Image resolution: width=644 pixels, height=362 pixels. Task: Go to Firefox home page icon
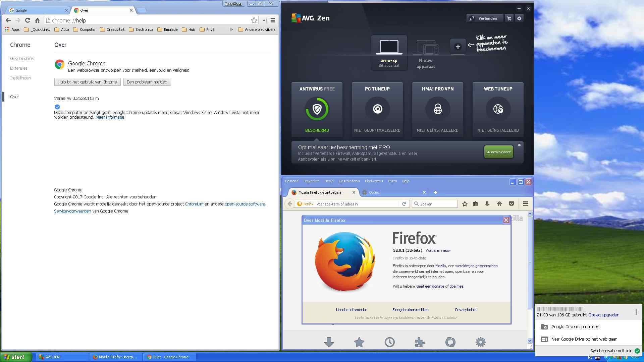click(x=499, y=204)
